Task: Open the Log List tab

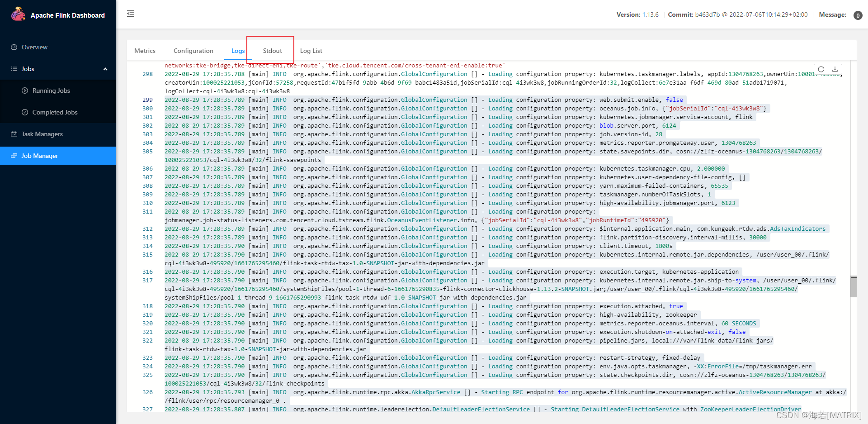Action: click(x=311, y=51)
